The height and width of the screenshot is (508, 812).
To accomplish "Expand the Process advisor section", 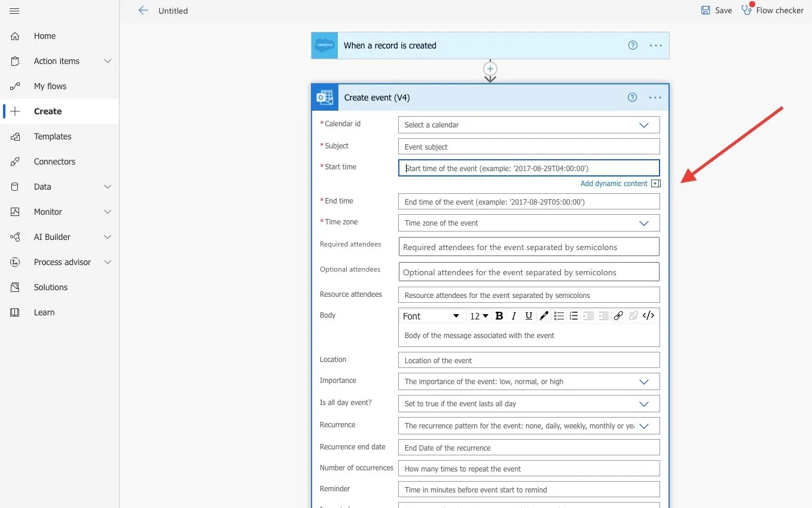I will tap(108, 262).
